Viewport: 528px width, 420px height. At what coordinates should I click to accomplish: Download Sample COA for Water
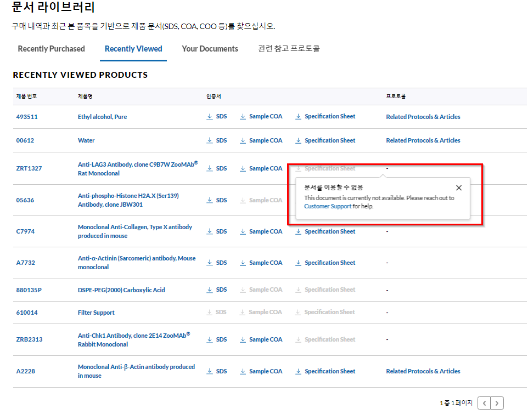[x=261, y=140]
